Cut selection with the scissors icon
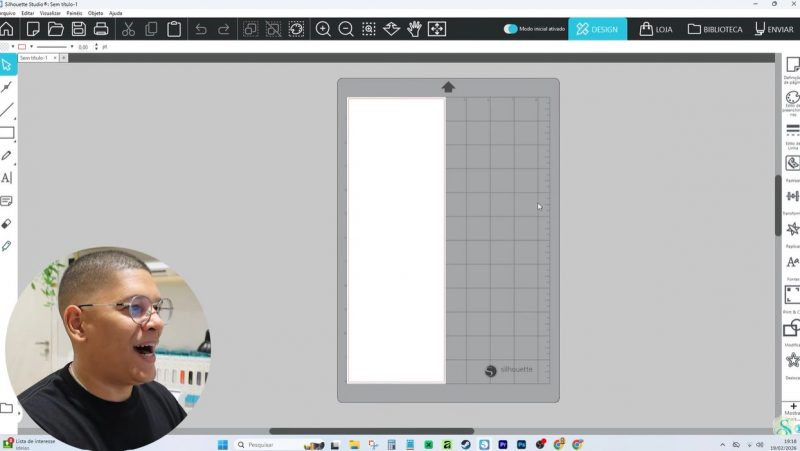 click(x=128, y=29)
